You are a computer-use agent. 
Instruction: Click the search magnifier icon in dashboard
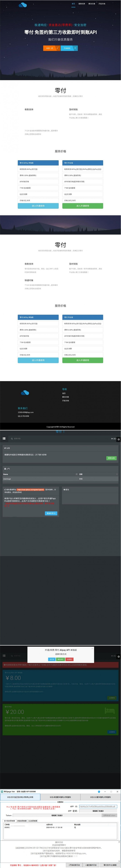tap(12, 439)
